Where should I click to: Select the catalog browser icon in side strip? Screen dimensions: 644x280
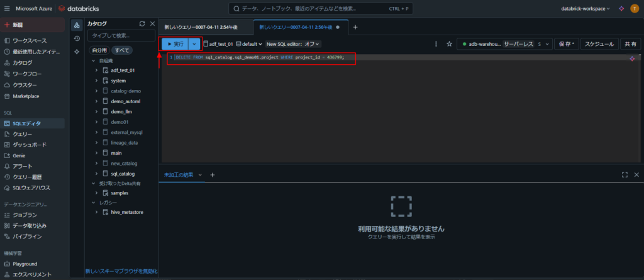click(x=77, y=25)
